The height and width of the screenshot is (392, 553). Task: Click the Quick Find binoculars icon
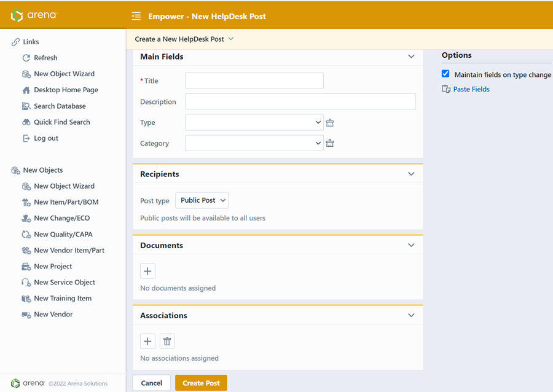(26, 122)
